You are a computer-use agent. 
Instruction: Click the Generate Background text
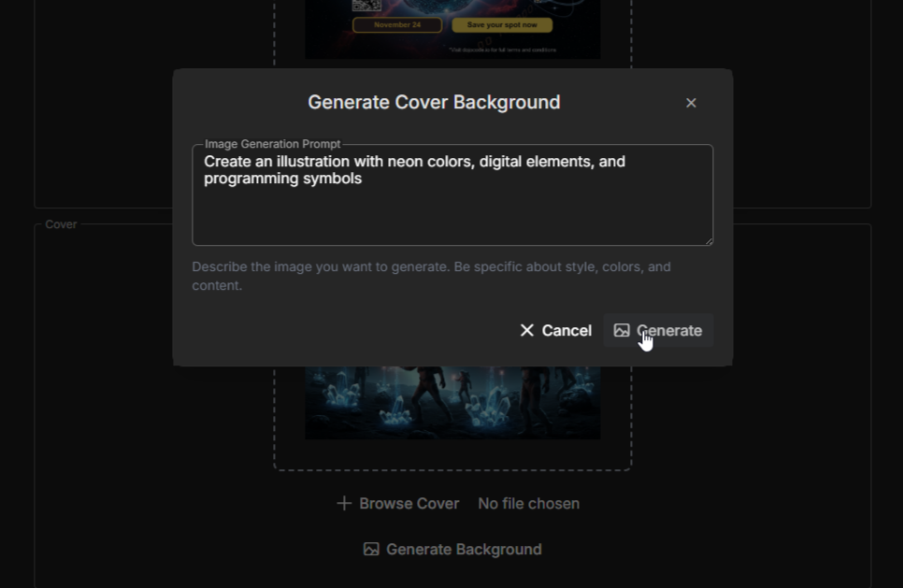coord(463,549)
